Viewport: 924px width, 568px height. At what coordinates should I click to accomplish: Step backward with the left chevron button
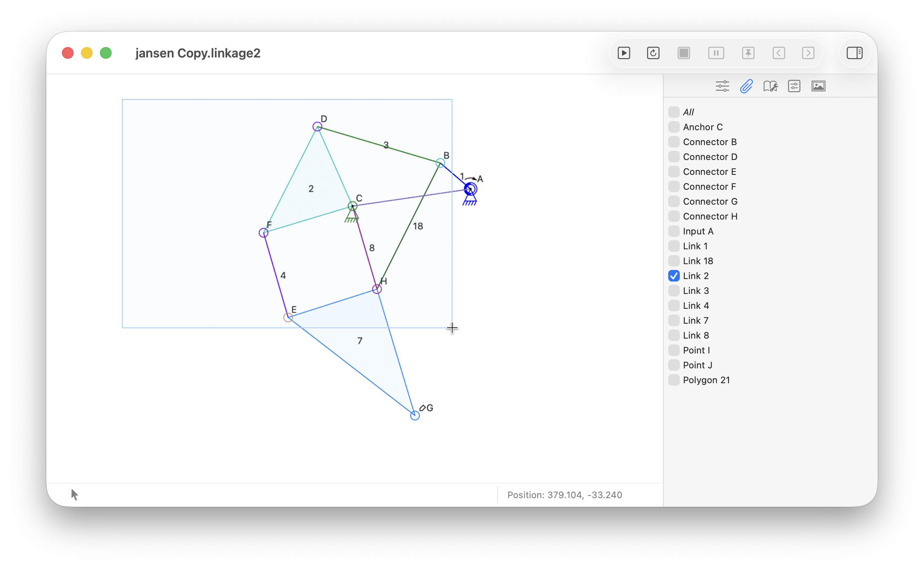tap(779, 53)
